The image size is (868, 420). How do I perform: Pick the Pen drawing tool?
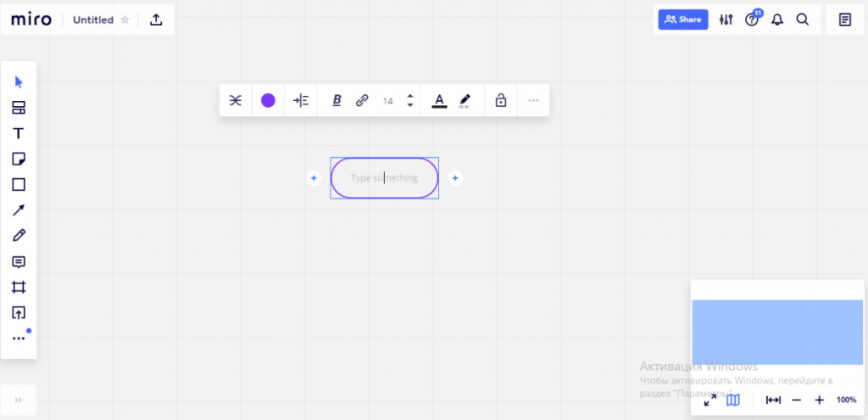pos(18,235)
